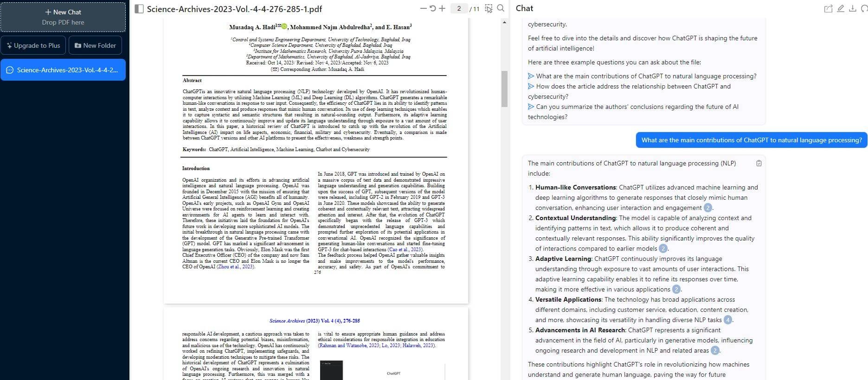Click the reset chat icon
The image size is (868, 380).
click(864, 8)
